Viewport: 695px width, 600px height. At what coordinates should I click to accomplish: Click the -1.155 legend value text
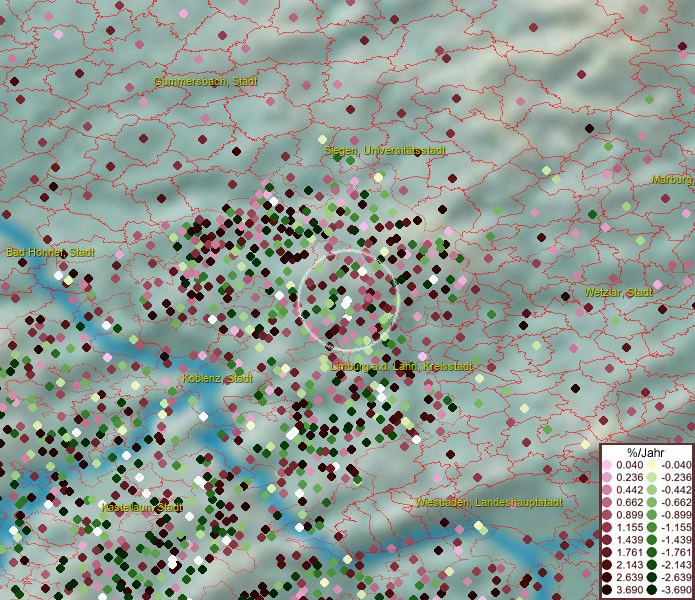[676, 527]
